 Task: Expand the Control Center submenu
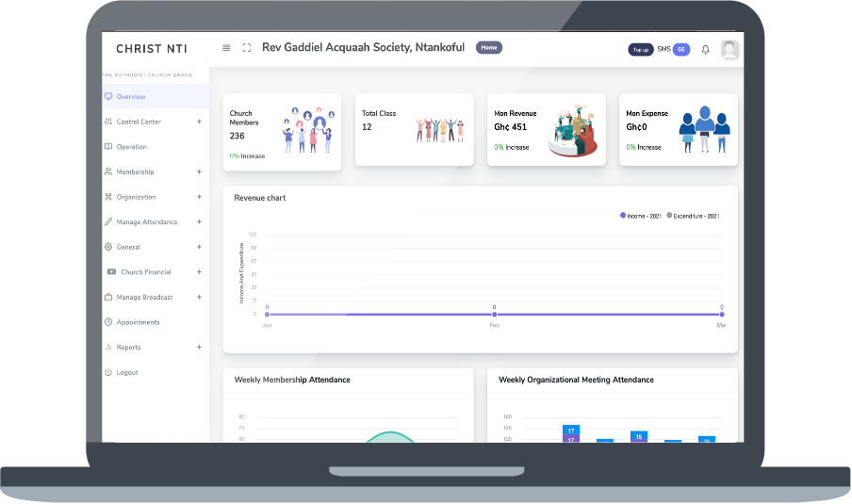[199, 122]
